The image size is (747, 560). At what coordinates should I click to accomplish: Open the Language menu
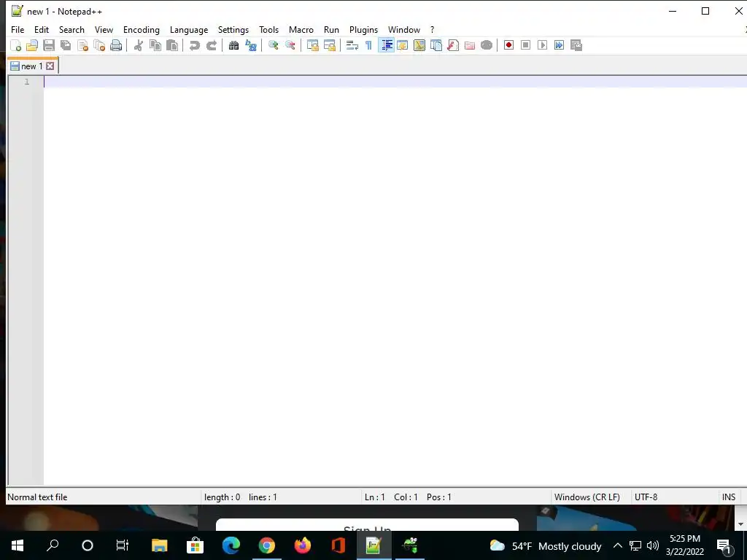[x=189, y=29]
